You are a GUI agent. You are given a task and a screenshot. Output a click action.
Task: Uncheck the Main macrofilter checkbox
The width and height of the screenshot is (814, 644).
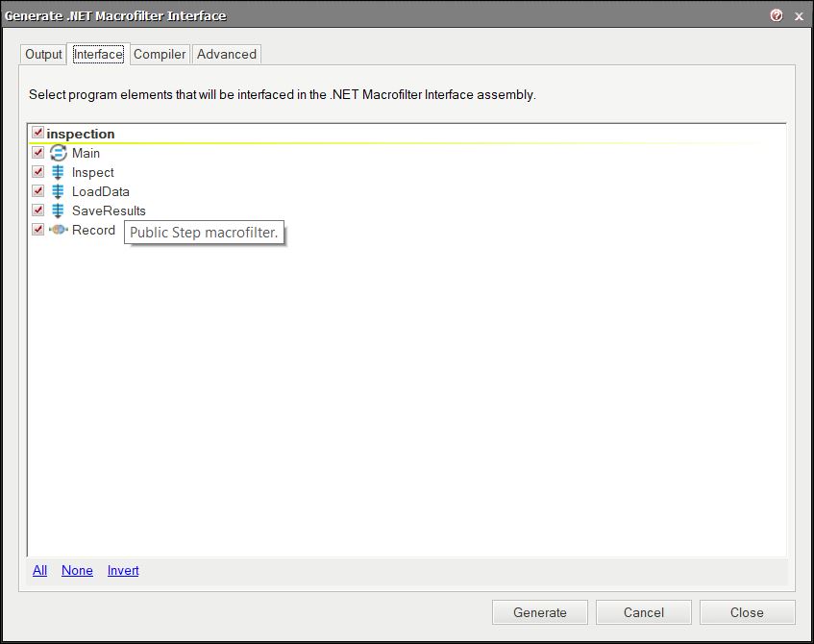point(37,152)
